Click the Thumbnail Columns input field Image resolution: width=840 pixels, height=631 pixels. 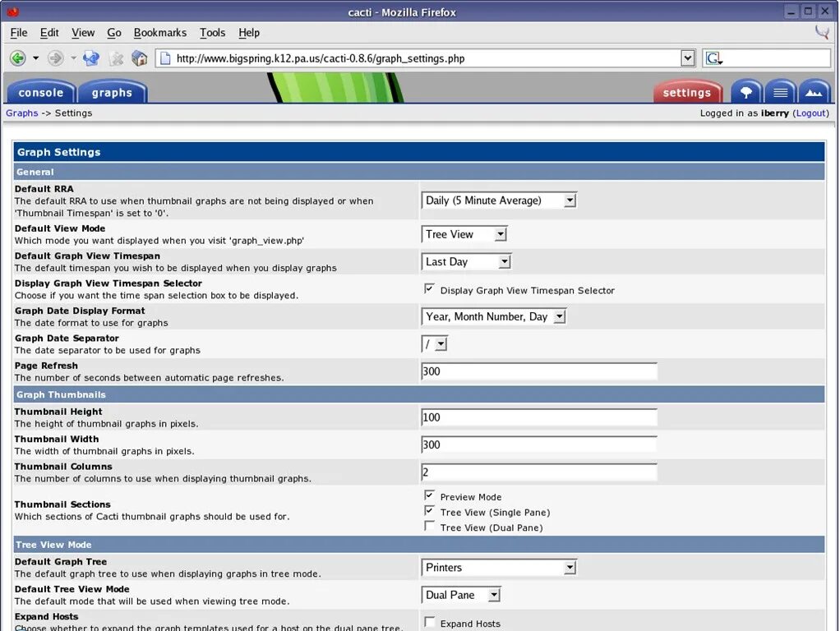coord(539,472)
